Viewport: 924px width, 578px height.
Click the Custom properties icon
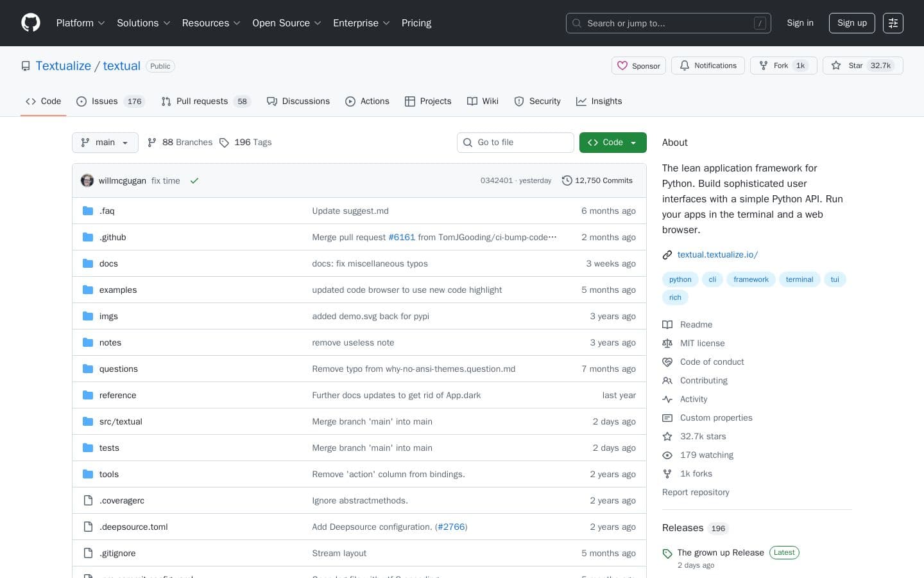[667, 417]
